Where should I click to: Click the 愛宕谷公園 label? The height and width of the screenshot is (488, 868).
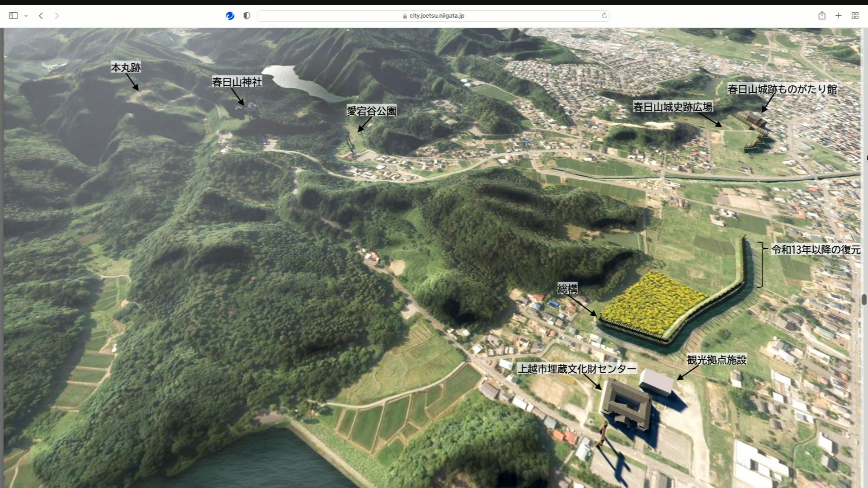coord(372,111)
